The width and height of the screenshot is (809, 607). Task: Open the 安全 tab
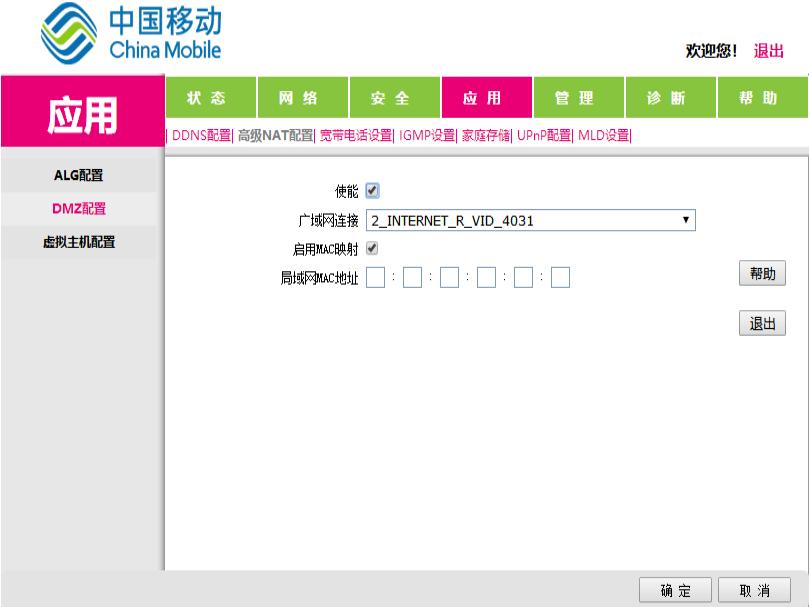394,96
